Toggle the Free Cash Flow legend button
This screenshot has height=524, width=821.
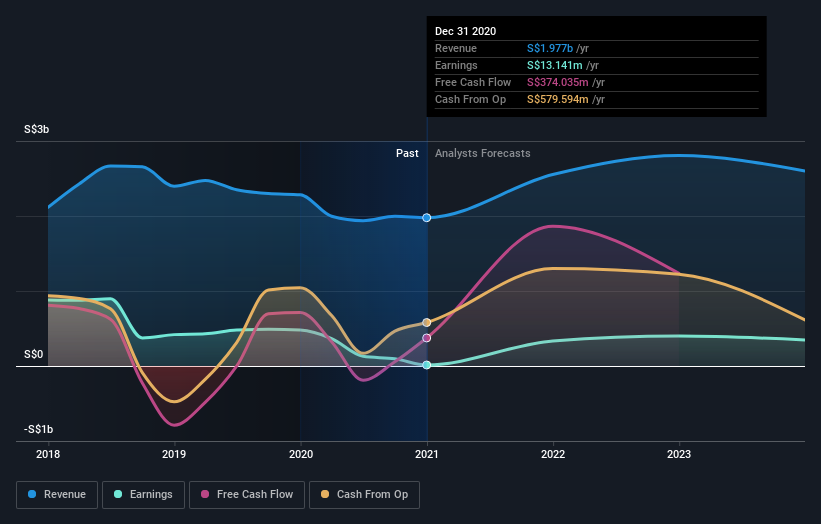(x=247, y=495)
